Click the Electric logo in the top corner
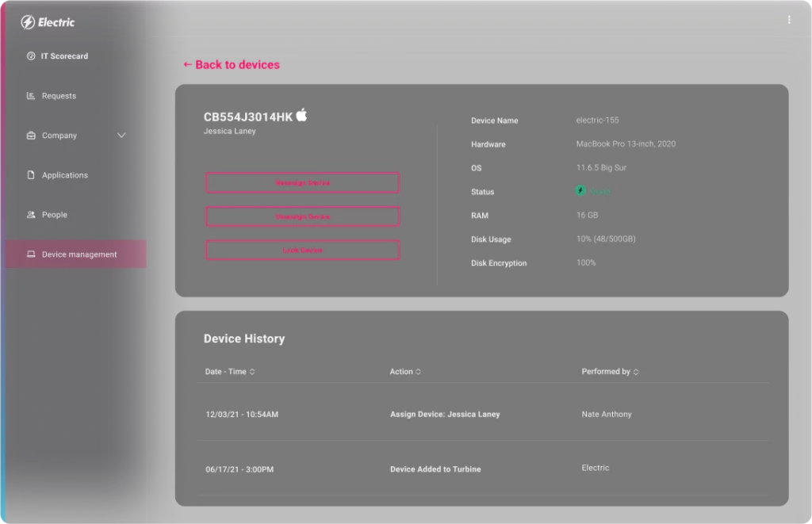812x524 pixels. [45, 22]
